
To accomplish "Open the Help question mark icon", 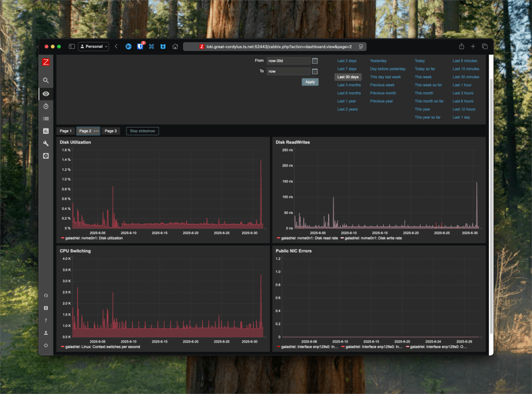I will coord(46,320).
